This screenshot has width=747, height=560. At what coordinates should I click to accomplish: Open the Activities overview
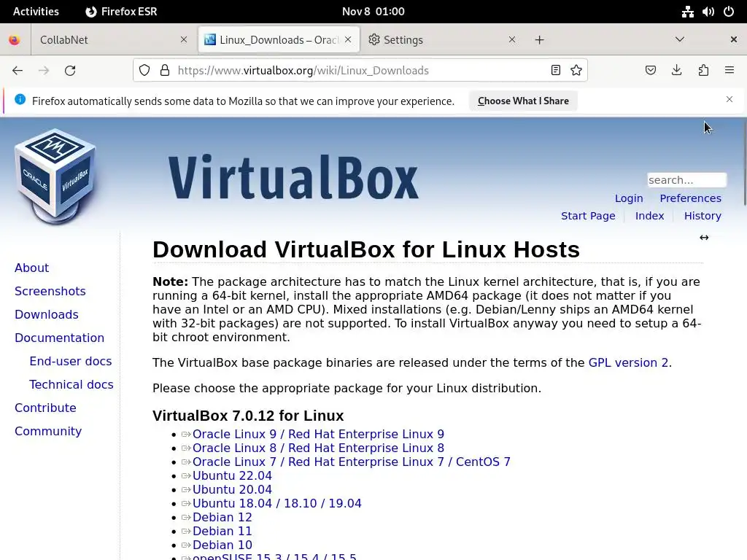36,12
